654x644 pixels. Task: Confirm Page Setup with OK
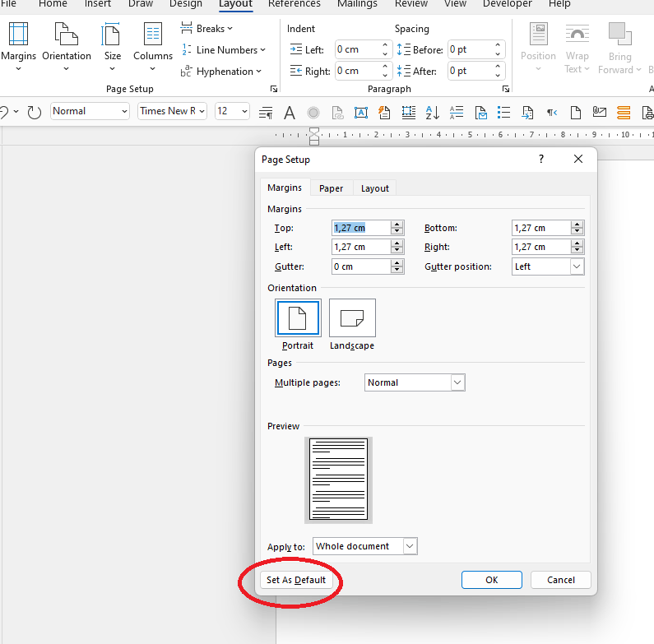point(491,580)
